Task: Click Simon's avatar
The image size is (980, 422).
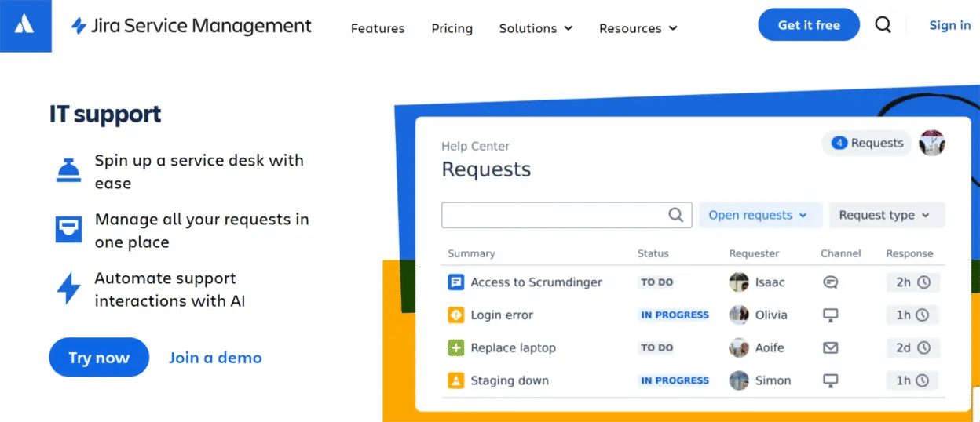Action: [739, 380]
